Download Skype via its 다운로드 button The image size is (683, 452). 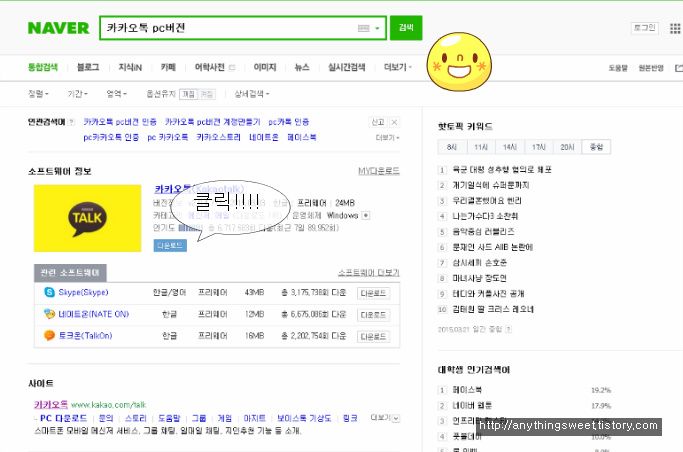(373, 293)
